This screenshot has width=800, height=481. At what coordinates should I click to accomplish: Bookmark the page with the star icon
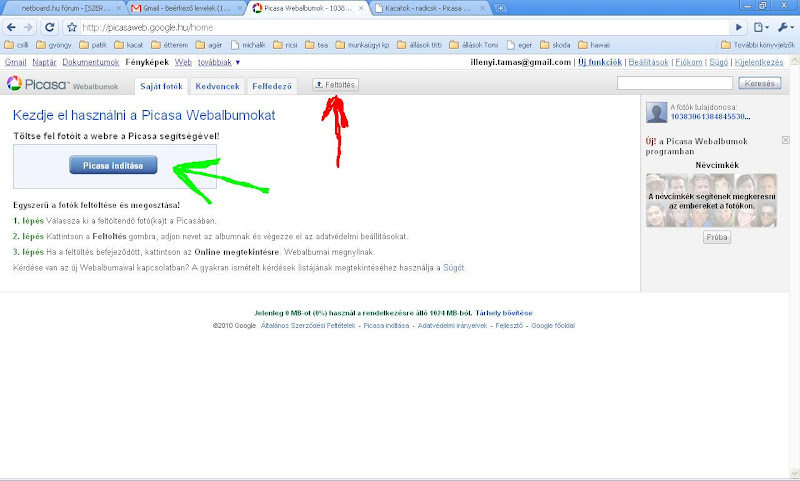pos(72,27)
